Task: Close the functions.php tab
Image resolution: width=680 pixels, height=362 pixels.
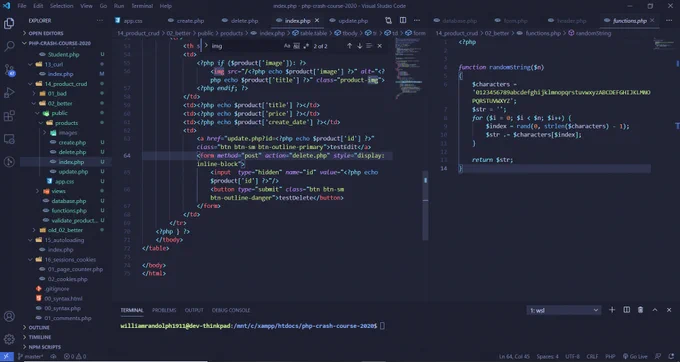Action: pyautogui.click(x=652, y=20)
